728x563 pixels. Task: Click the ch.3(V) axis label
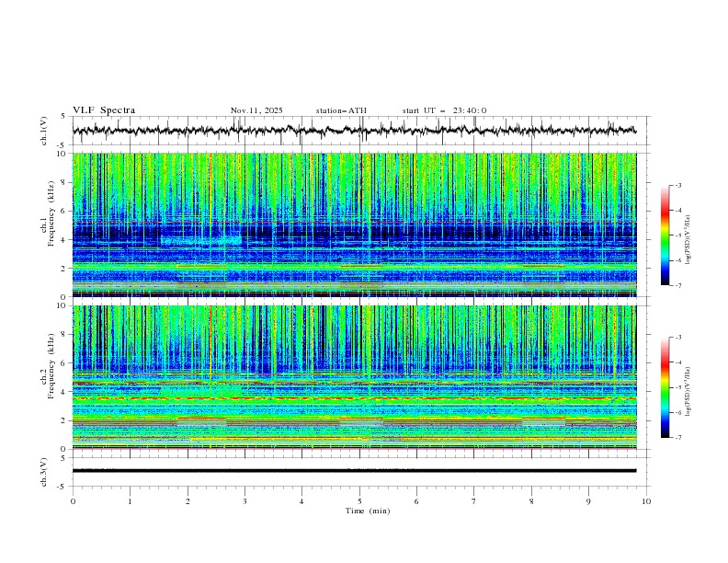pyautogui.click(x=45, y=470)
